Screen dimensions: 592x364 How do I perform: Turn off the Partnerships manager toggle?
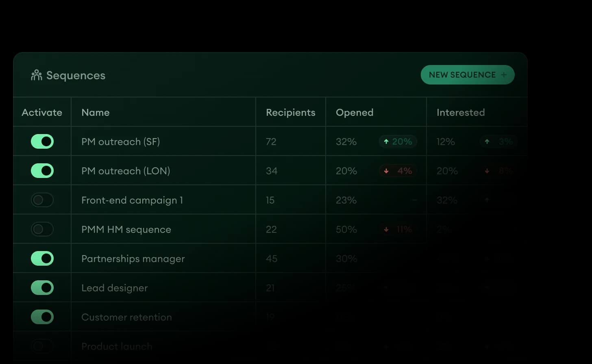click(x=42, y=258)
